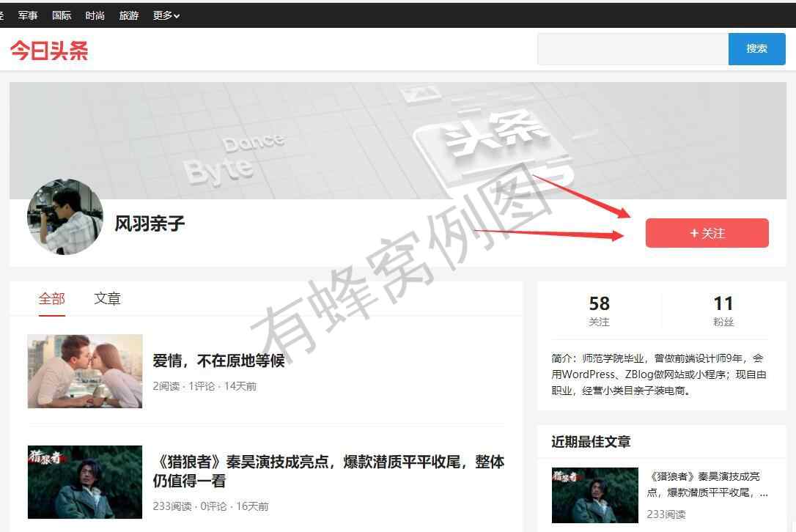Open the 军事 navigation category
This screenshot has width=796, height=532.
28,15
